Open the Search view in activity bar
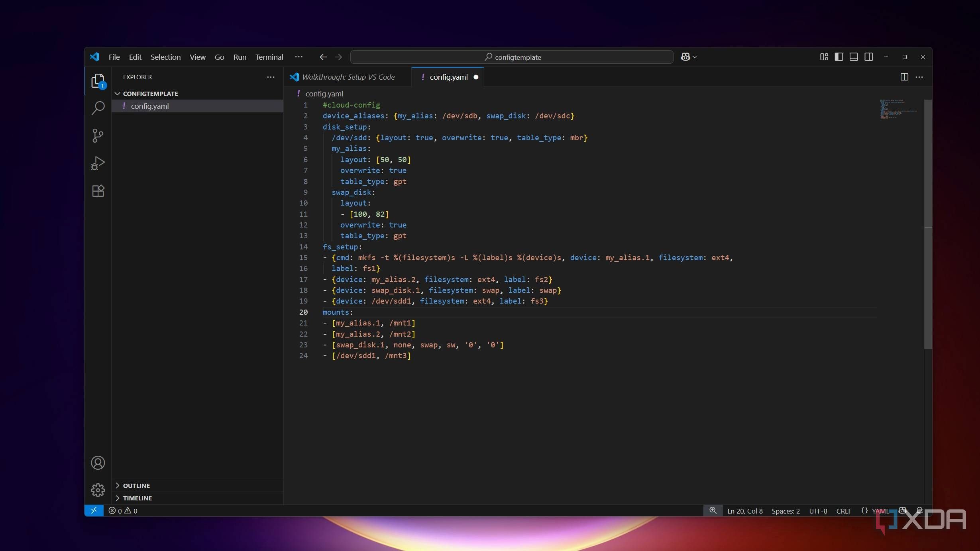 pyautogui.click(x=98, y=108)
